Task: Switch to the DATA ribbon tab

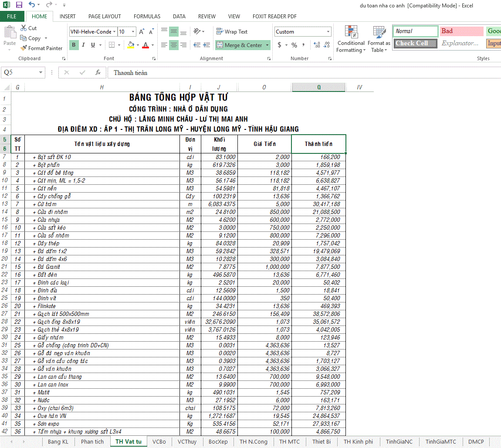Action: click(x=179, y=16)
